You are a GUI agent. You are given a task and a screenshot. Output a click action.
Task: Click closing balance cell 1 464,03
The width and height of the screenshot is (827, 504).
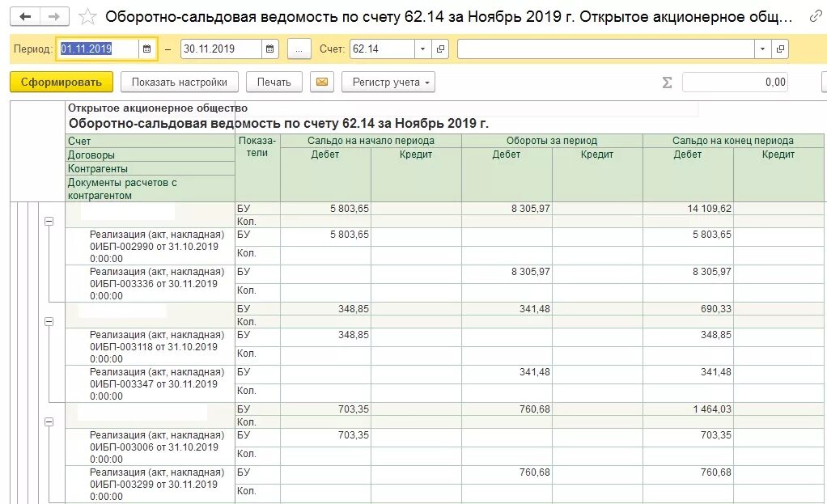[x=688, y=409]
